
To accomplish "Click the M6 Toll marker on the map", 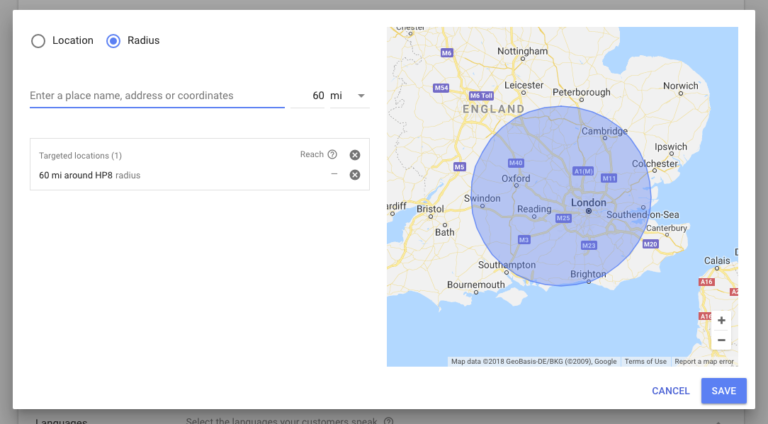I will pos(481,95).
